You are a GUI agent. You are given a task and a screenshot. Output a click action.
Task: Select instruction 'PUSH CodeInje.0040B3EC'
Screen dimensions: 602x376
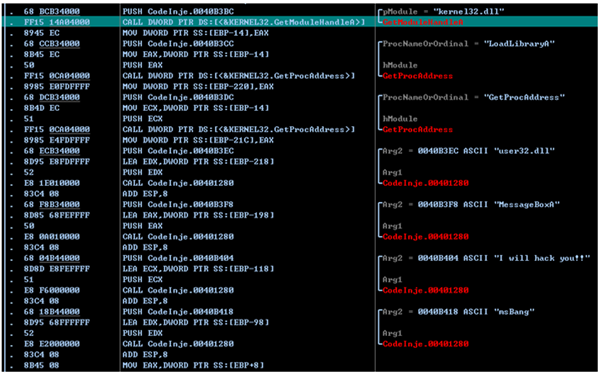(x=178, y=151)
